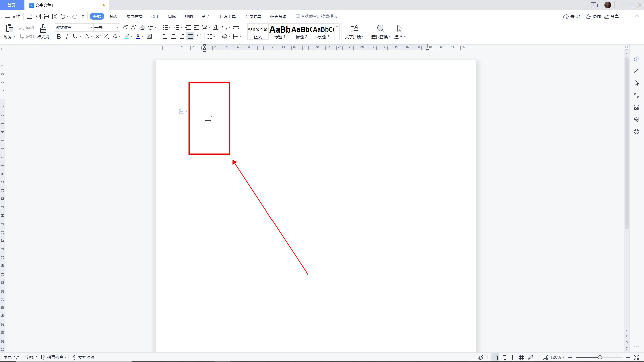
Task: Click the search commands (查找命令) input field
Action: click(x=319, y=16)
